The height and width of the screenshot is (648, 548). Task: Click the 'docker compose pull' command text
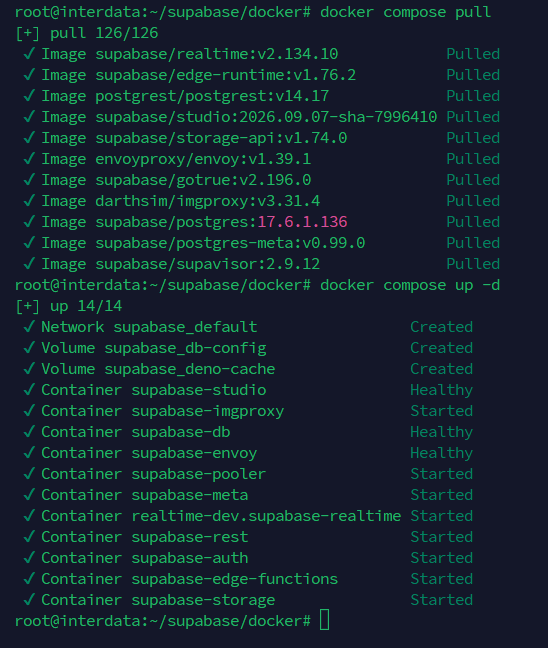point(405,12)
